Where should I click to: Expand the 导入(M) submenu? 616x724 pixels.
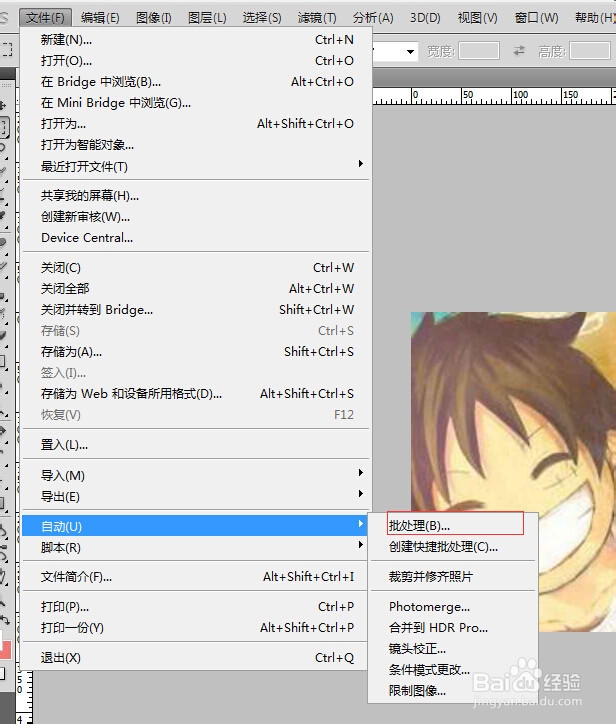(x=196, y=475)
